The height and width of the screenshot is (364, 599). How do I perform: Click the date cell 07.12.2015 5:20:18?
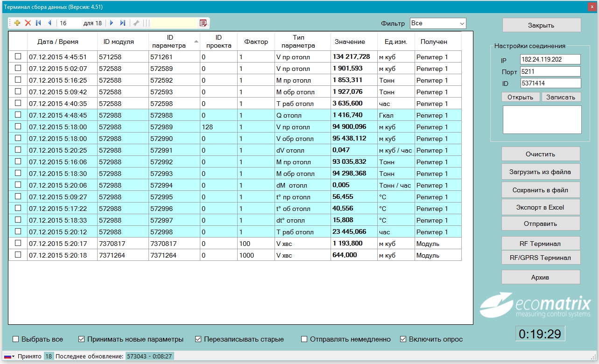click(63, 255)
